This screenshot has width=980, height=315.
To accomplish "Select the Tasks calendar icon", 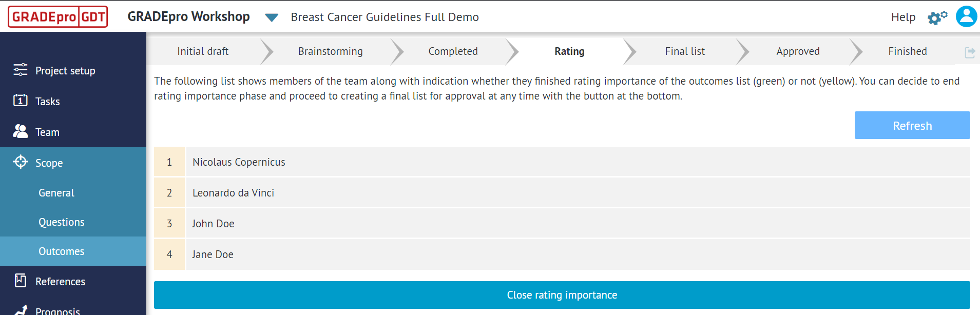I will [20, 101].
